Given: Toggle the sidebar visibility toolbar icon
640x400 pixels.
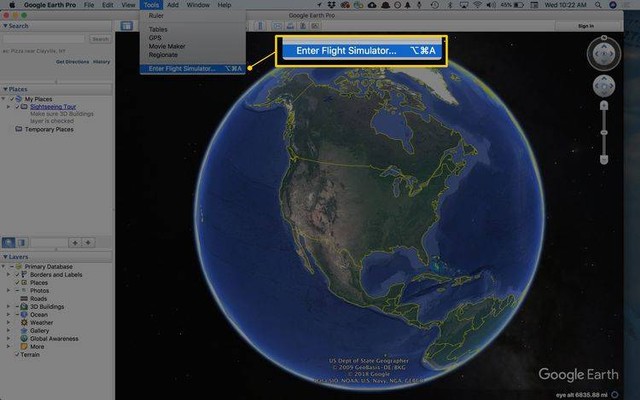Looking at the screenshot, I should [127, 26].
